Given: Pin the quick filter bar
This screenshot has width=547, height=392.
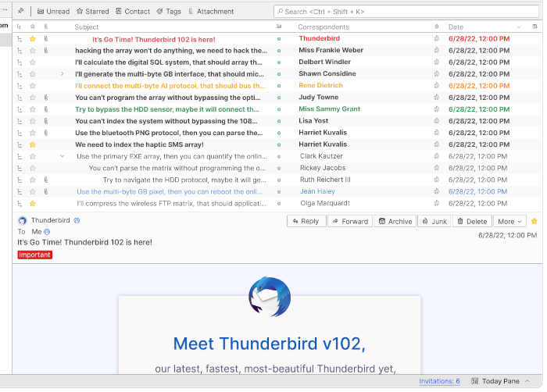Looking at the screenshot, I should click(20, 11).
